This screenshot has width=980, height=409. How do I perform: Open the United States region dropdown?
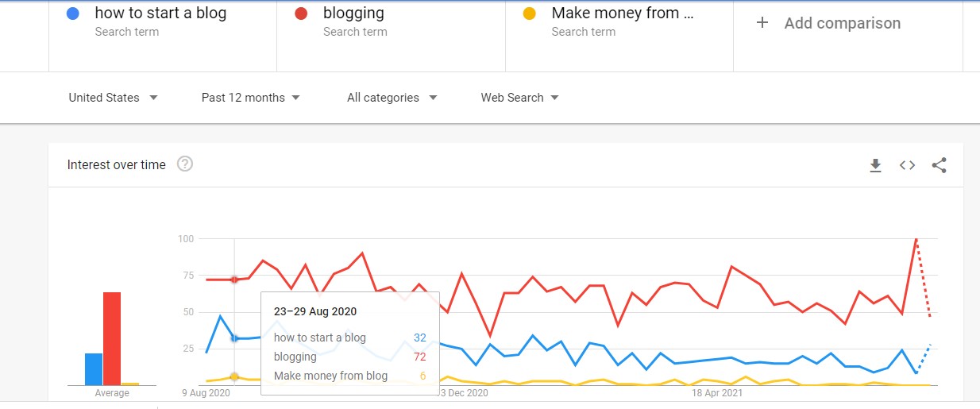click(114, 98)
